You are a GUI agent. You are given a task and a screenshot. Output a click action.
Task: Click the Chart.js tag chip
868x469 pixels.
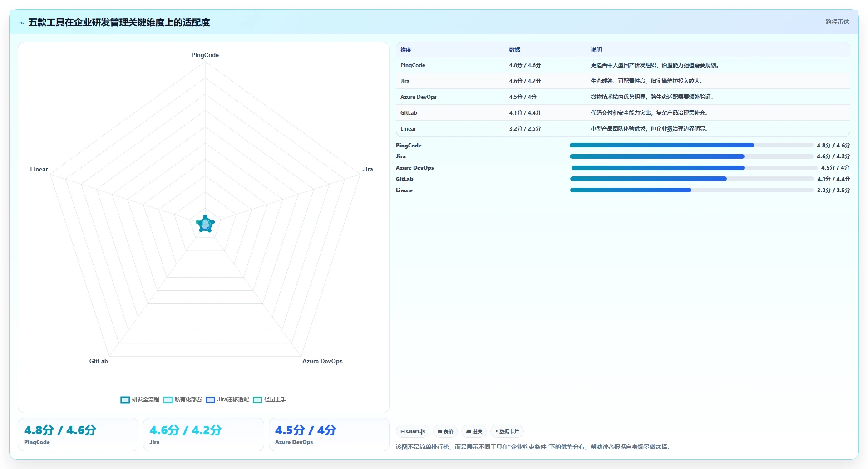pos(413,431)
